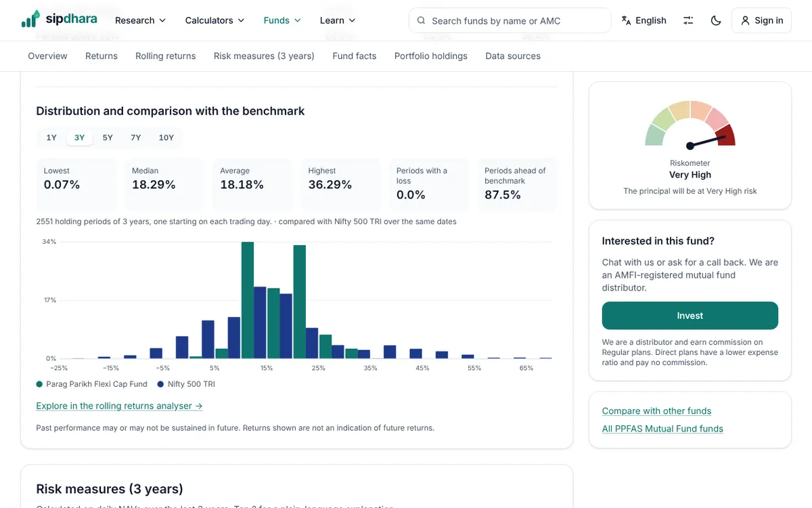This screenshot has height=508, width=812.
Task: Go to the Portfolio holdings tab
Action: 431,56
